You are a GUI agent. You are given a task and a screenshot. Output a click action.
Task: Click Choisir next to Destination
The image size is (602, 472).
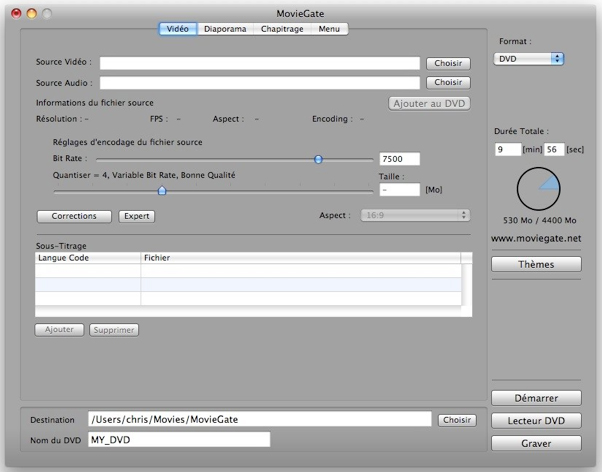coord(457,420)
